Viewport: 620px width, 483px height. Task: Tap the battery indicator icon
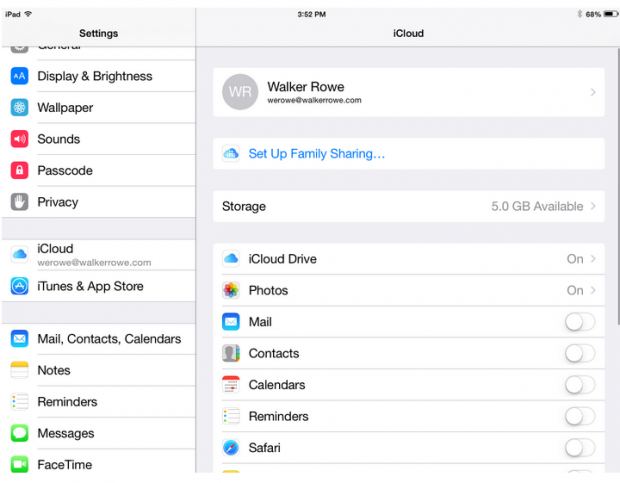[611, 14]
